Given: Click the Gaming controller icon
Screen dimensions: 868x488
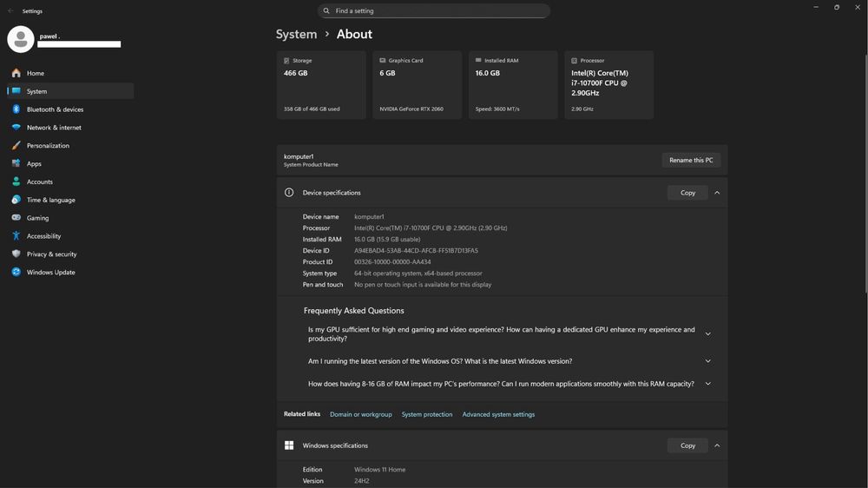Looking at the screenshot, I should click(16, 218).
